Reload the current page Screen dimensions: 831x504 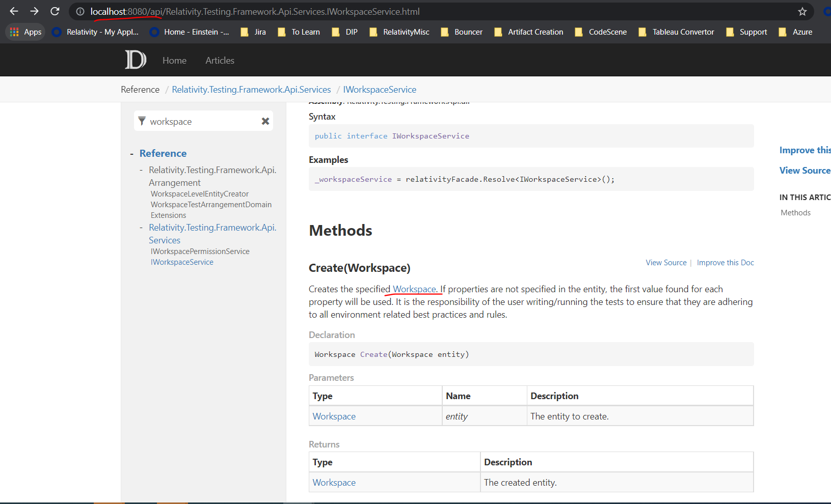pyautogui.click(x=55, y=11)
